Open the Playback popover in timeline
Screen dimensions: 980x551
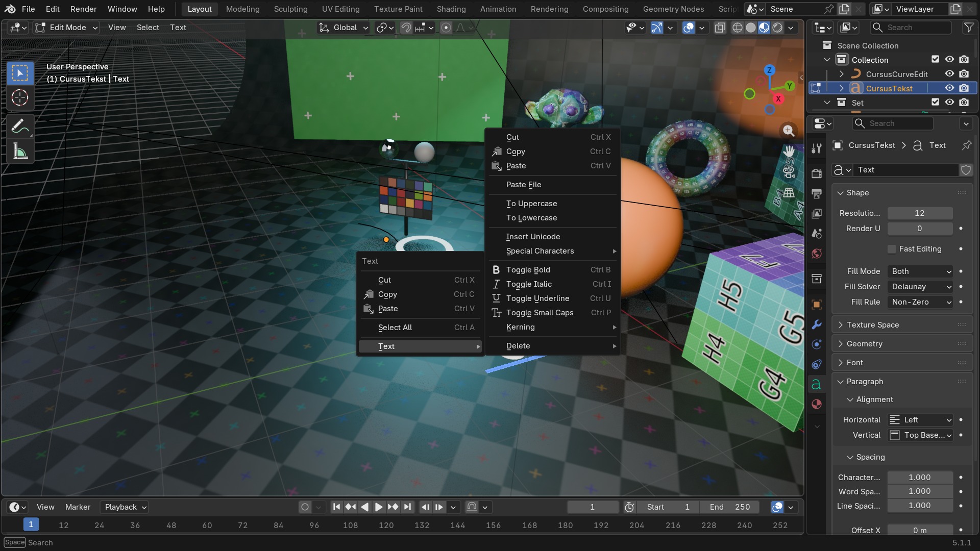pos(126,507)
